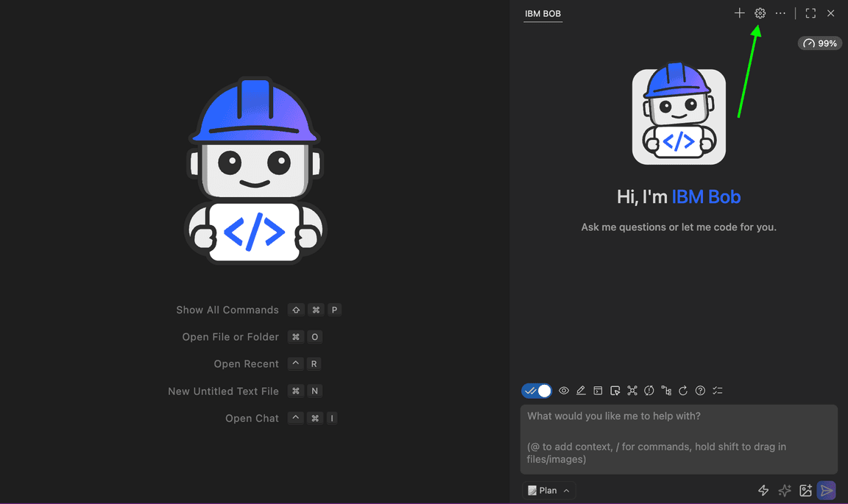Click the tree hierarchy icon in chat toolbar

coord(666,391)
